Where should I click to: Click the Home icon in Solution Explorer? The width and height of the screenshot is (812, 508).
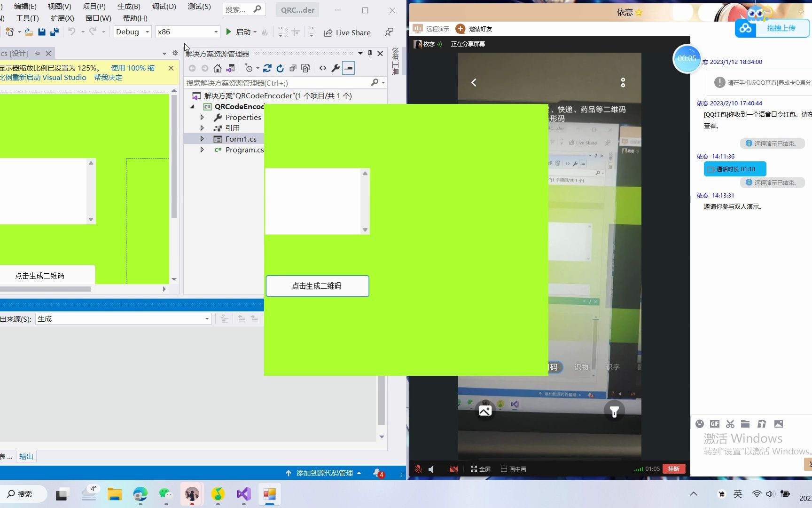pyautogui.click(x=218, y=68)
